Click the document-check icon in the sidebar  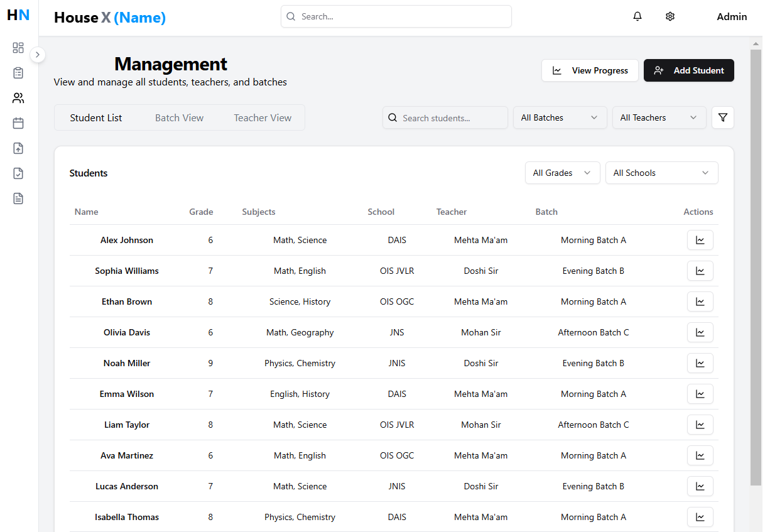point(18,173)
